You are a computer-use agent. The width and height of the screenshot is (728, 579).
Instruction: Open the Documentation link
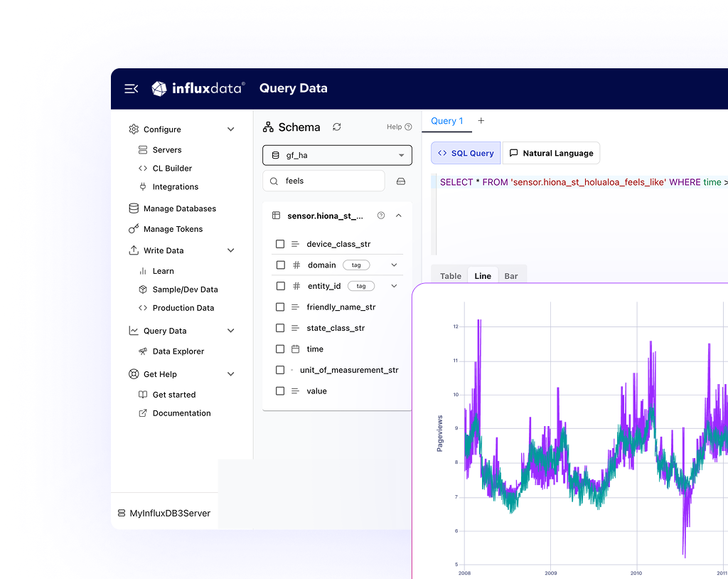point(181,413)
